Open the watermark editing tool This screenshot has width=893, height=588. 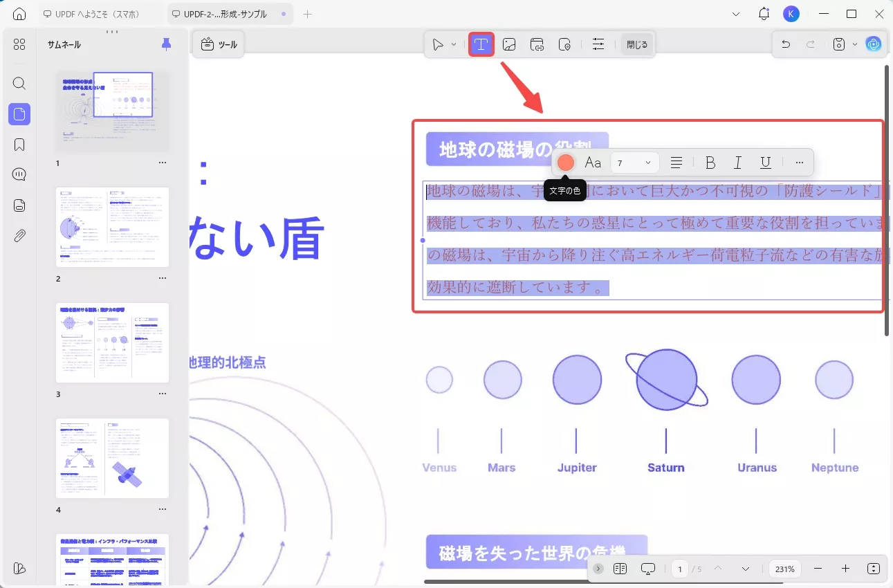tap(565, 44)
